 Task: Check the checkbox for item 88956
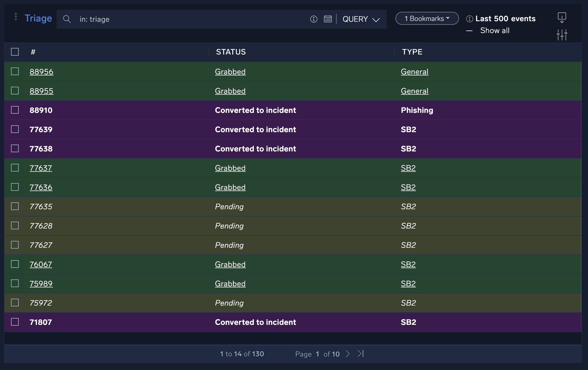[15, 71]
